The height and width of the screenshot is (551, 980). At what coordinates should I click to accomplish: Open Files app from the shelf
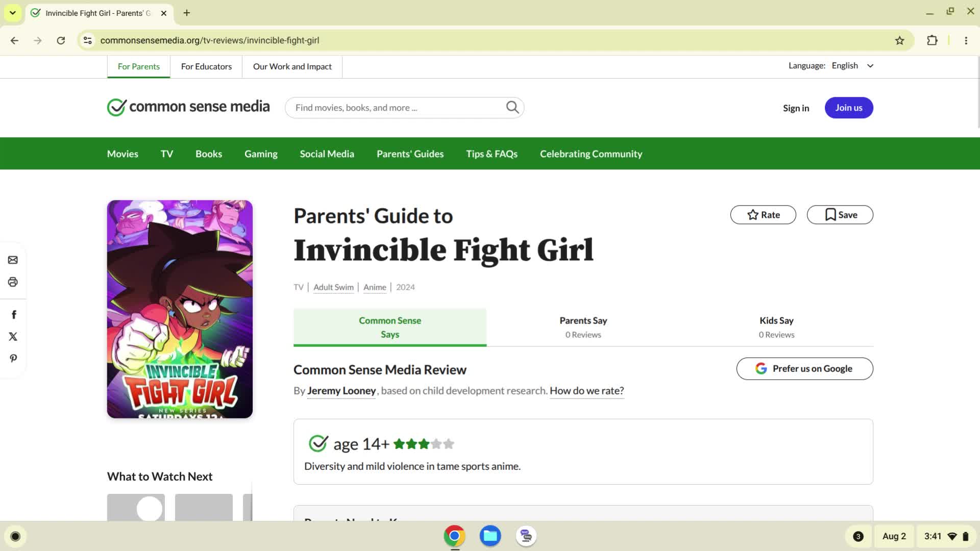point(490,536)
